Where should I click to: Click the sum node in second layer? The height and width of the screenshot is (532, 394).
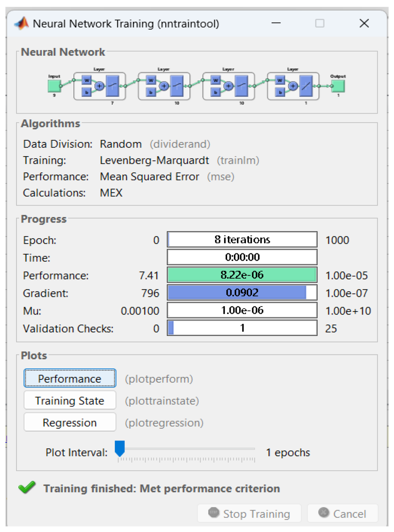pos(164,86)
